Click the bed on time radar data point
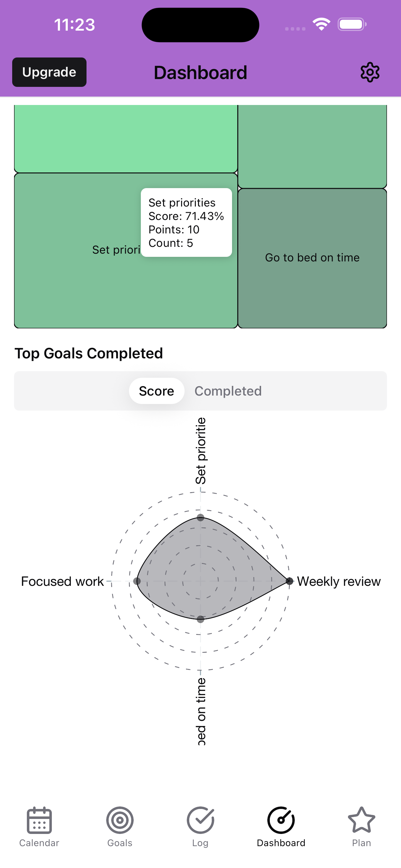Viewport: 401px width, 868px height. [200, 619]
